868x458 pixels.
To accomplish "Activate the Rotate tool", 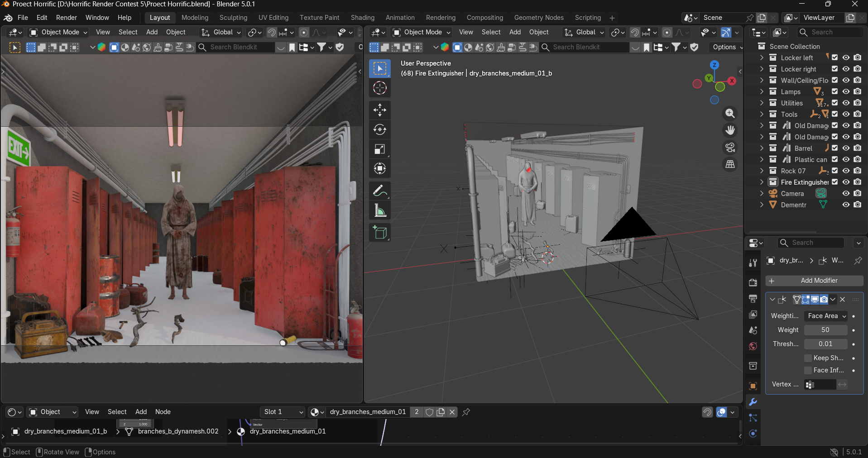I will pos(379,130).
